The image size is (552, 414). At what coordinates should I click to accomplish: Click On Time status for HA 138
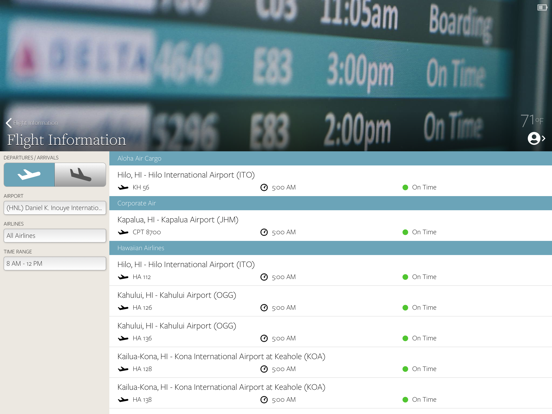click(424, 399)
